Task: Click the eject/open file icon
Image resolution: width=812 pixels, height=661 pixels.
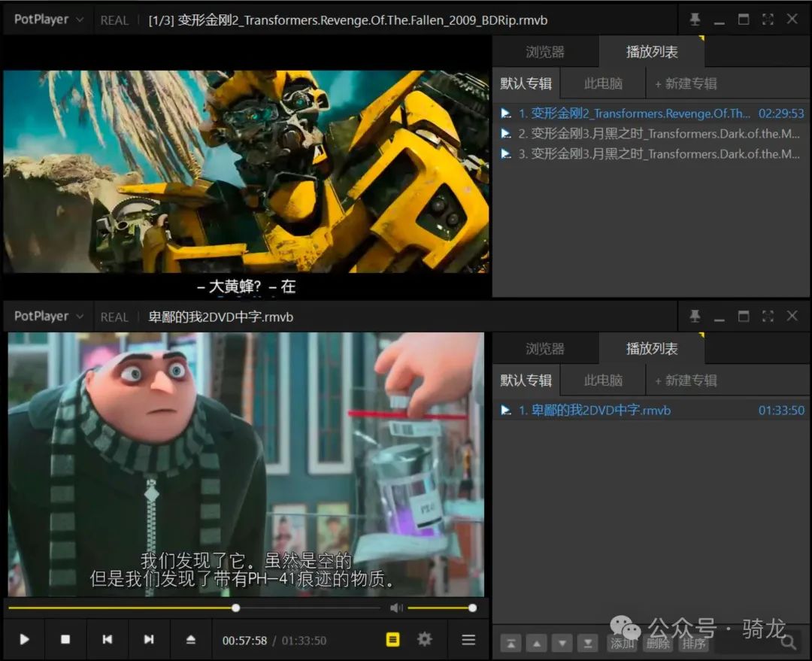Action: (190, 639)
